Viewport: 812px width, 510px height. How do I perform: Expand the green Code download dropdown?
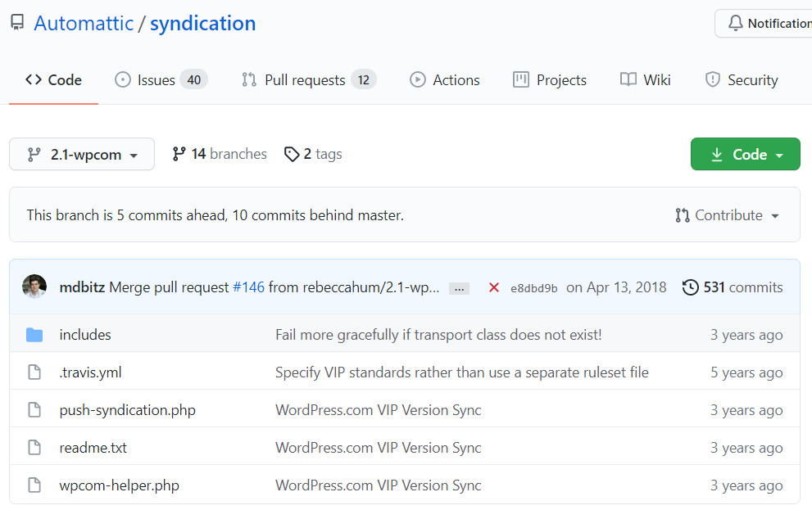point(745,154)
